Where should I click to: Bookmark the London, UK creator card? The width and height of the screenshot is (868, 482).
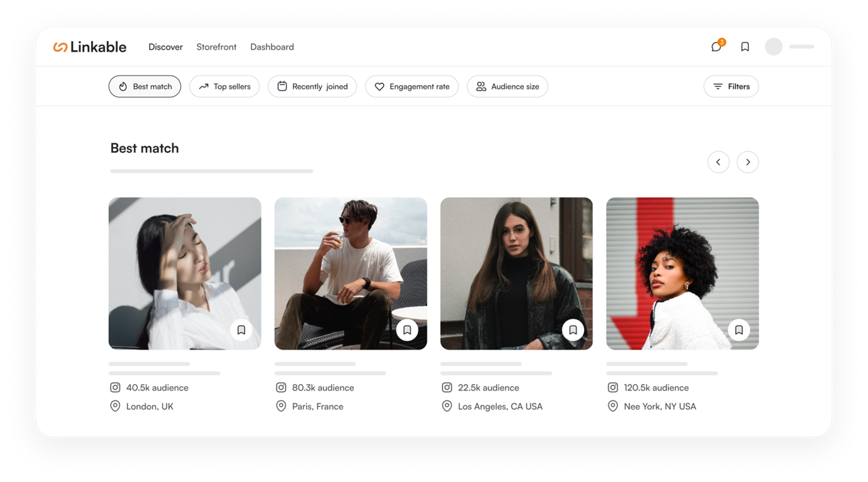click(241, 330)
